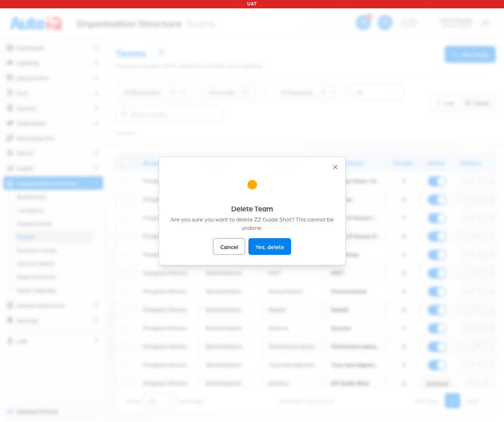Close the Delete Team dialog with X
Image resolution: width=504 pixels, height=422 pixels.
point(335,167)
